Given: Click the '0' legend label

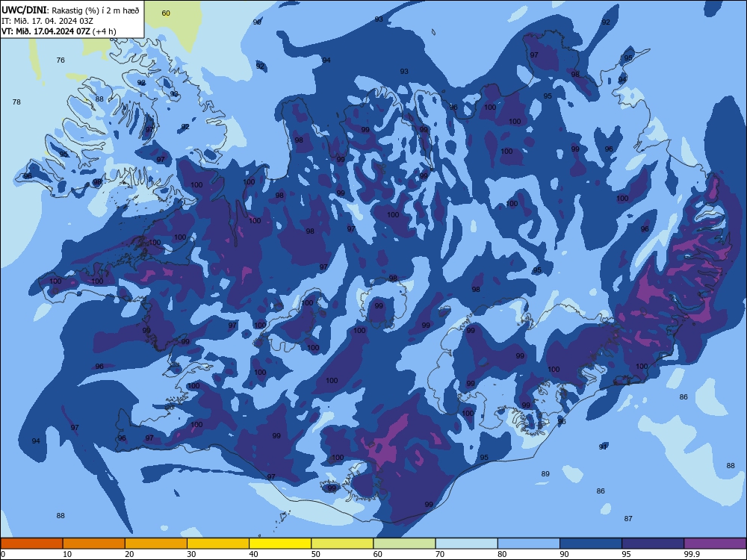Looking at the screenshot, I should click(x=3, y=554).
